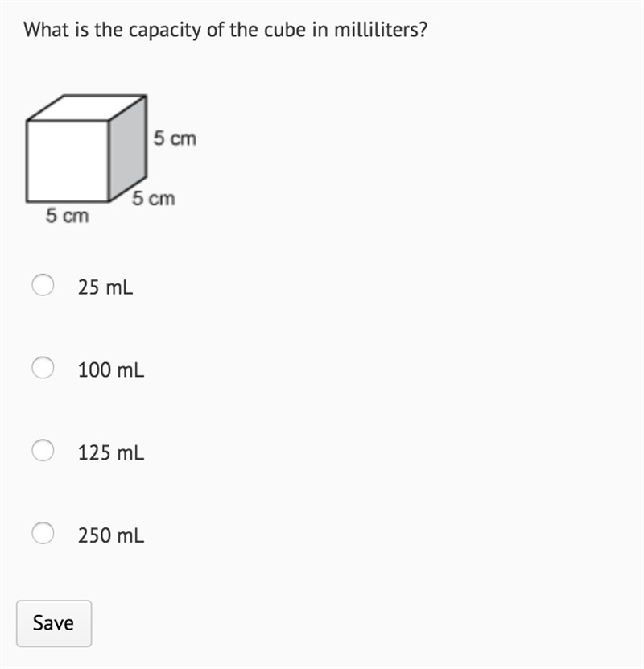Click the question text heading
The width and height of the screenshot is (644, 669).
225,30
